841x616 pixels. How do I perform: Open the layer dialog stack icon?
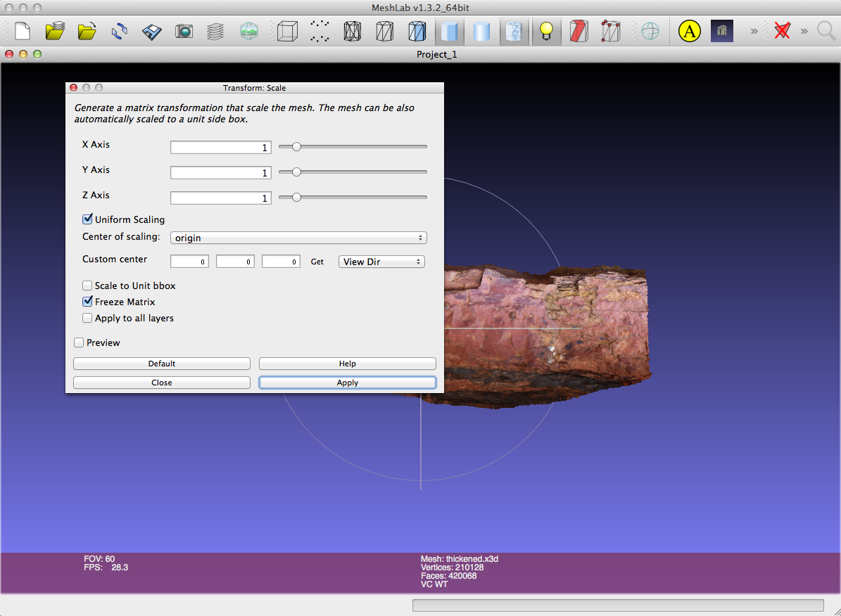point(216,31)
